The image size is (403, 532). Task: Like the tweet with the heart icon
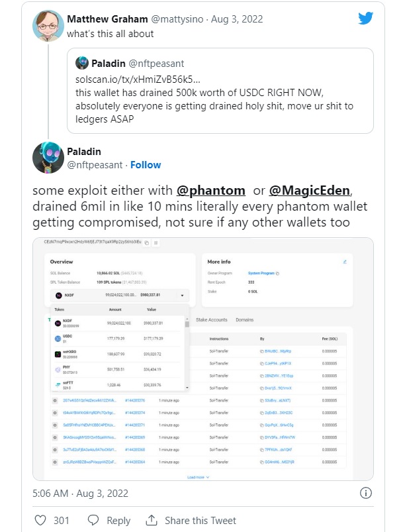click(41, 520)
